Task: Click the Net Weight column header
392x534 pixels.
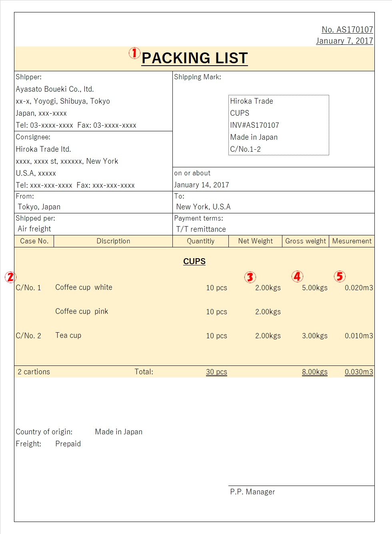Action: point(255,241)
